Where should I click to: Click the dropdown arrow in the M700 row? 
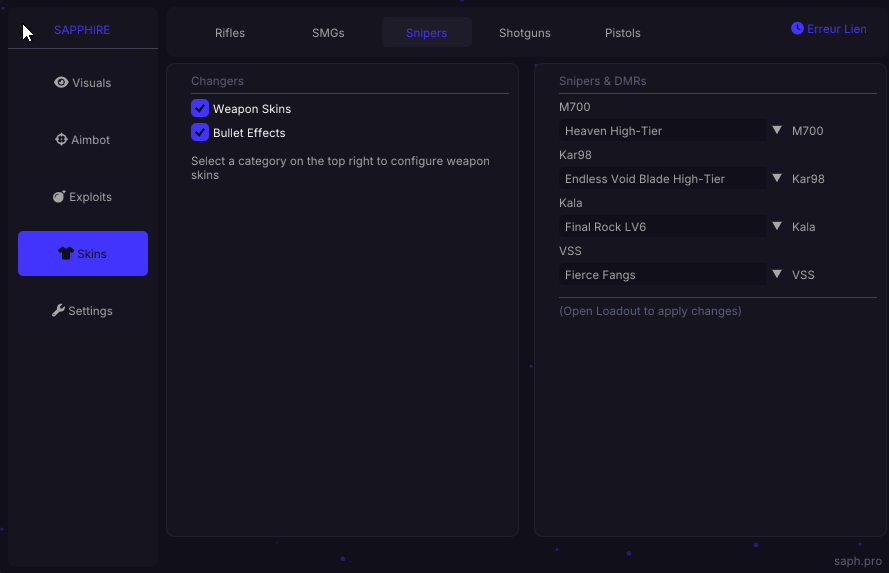coord(777,130)
